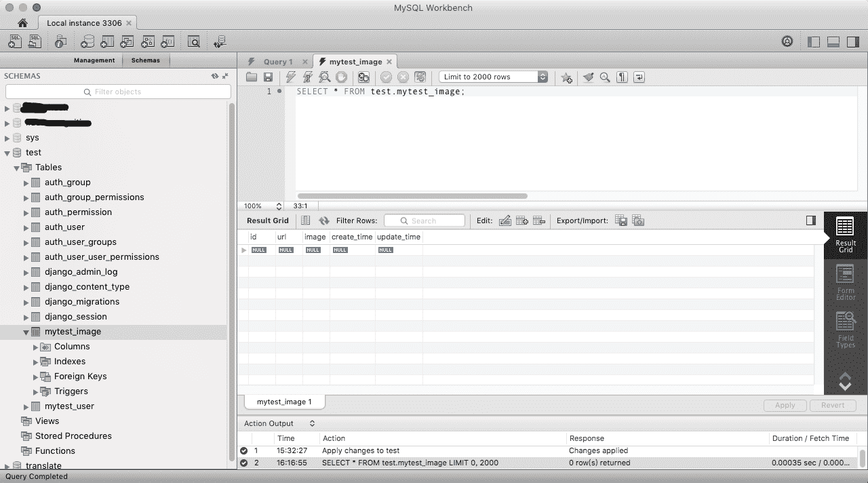The image size is (868, 483).
Task: Open script file in editor folder icon
Action: 252,77
